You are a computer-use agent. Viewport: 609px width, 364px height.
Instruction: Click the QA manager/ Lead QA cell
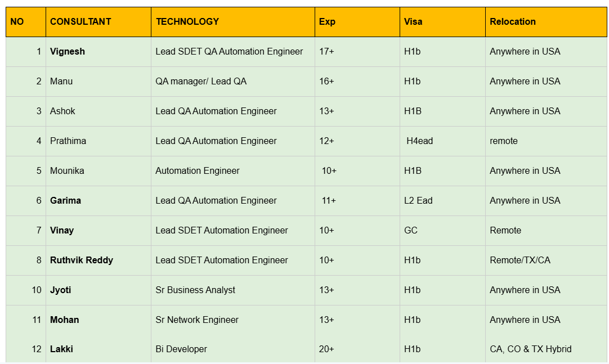[x=201, y=82]
